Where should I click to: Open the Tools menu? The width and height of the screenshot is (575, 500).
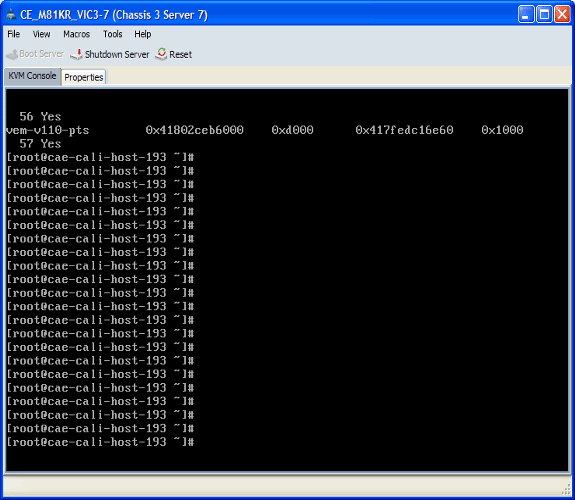point(112,34)
